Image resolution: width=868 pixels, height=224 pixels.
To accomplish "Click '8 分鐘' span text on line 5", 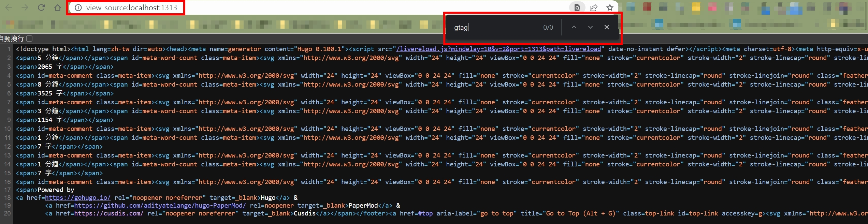I will 48,85.
